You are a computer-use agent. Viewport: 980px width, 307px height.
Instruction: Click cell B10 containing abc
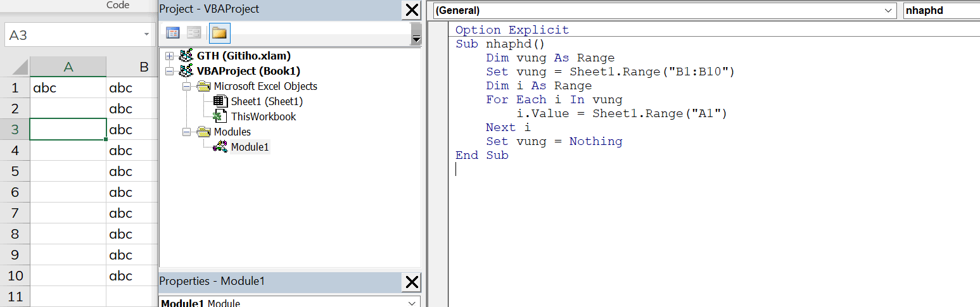point(132,276)
